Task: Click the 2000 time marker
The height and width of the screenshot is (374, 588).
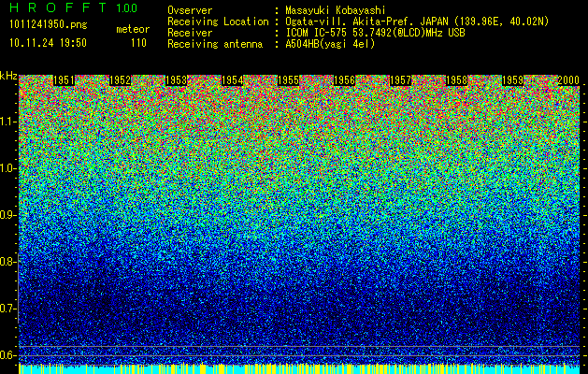Action: [568, 80]
